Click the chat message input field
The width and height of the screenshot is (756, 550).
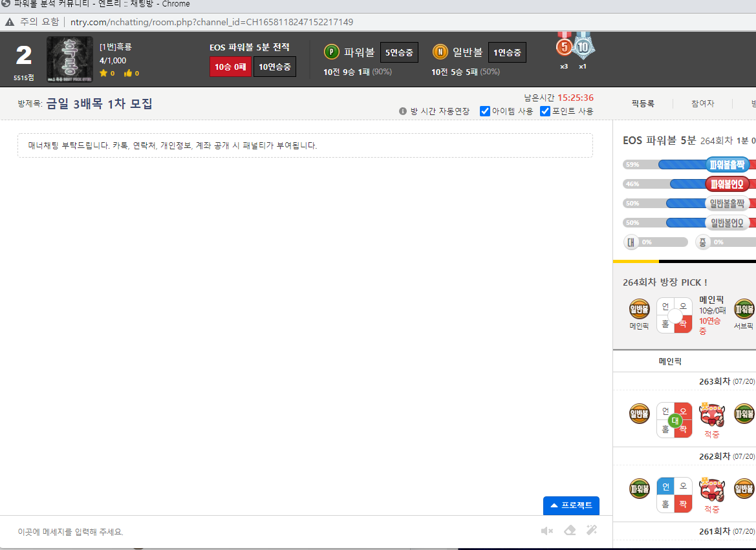click(272, 532)
